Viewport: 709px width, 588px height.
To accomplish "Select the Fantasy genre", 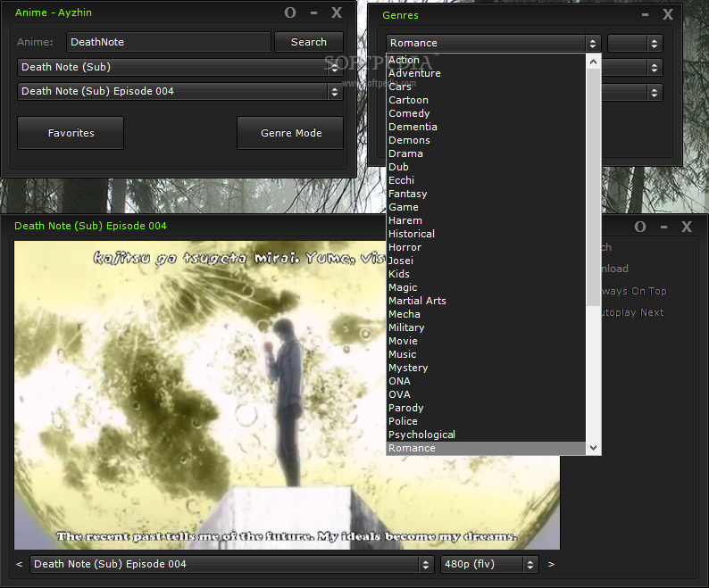I will click(486, 194).
